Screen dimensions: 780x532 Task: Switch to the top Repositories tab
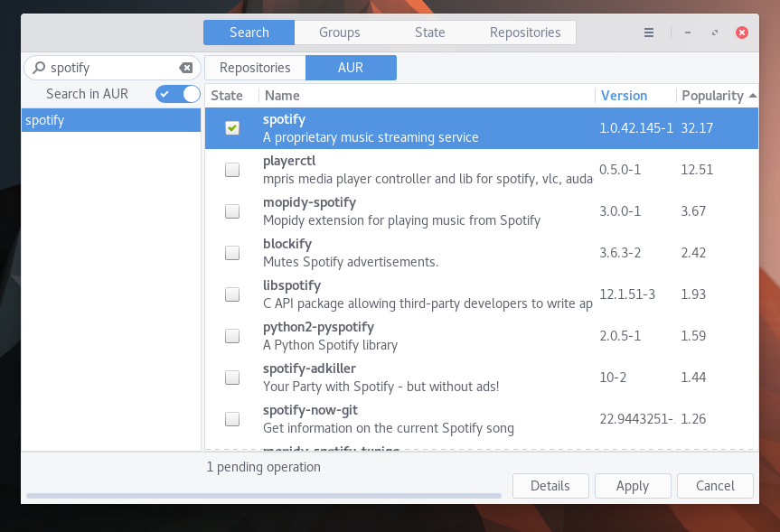click(x=525, y=33)
